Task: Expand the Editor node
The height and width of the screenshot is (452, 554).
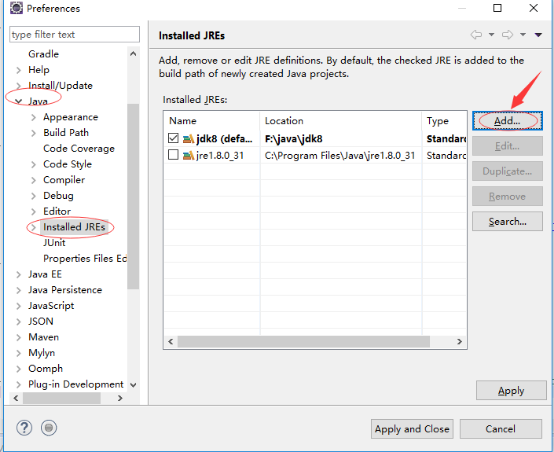Action: (34, 212)
